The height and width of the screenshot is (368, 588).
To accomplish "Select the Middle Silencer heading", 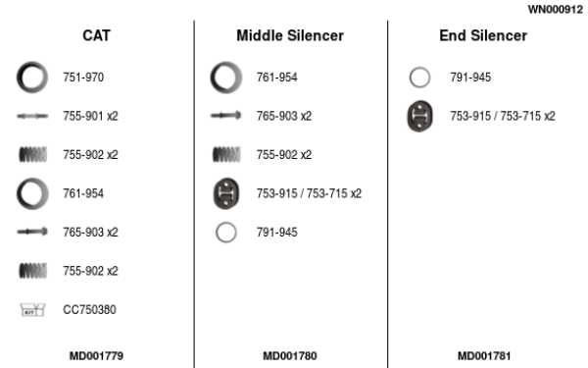I will (290, 35).
